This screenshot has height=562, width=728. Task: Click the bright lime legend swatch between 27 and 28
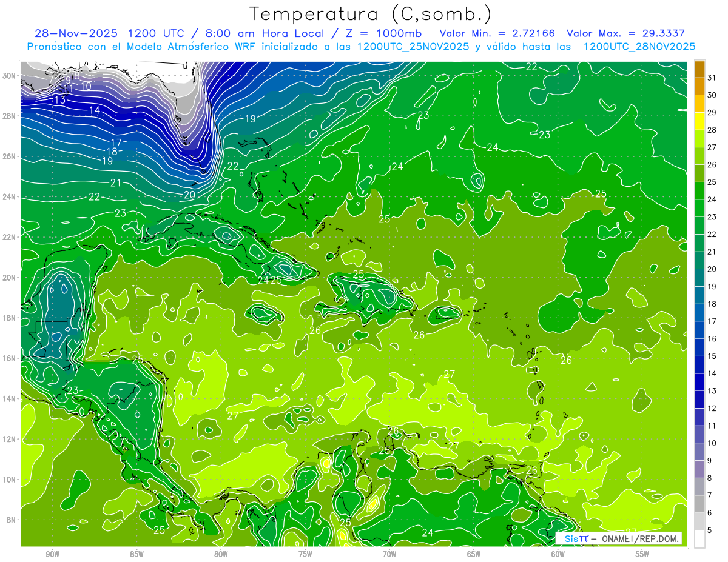(x=700, y=138)
